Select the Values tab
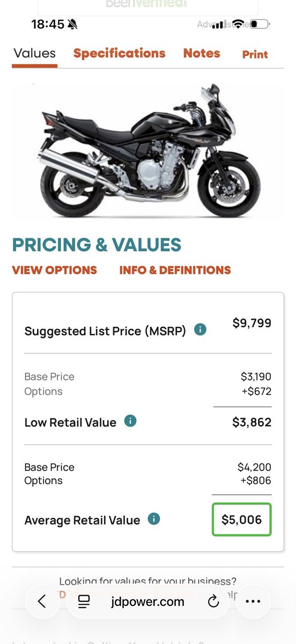The image size is (296, 644). coord(35,53)
